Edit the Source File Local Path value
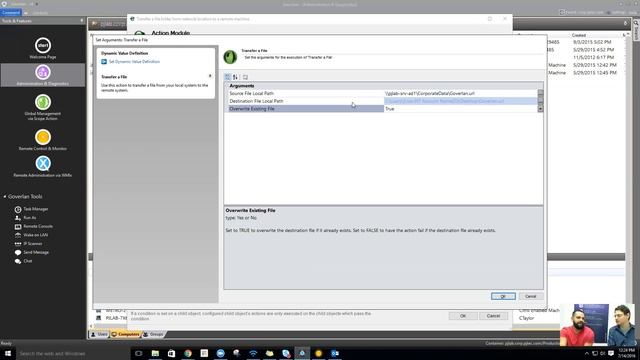The height and width of the screenshot is (360, 640). tap(460, 93)
